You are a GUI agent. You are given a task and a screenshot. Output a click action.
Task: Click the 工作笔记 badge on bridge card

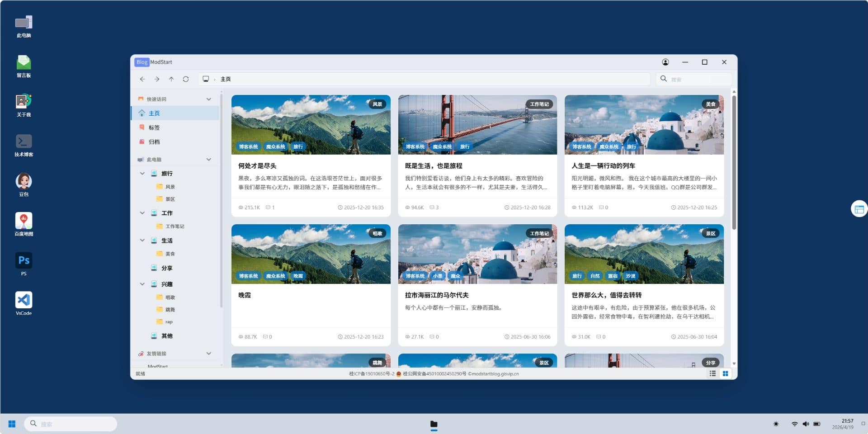[539, 104]
